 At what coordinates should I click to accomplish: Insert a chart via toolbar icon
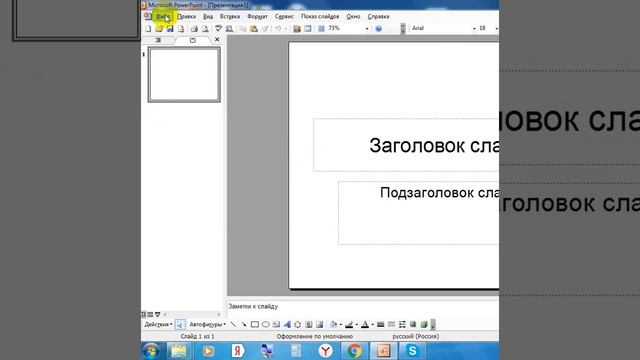[x=297, y=29]
